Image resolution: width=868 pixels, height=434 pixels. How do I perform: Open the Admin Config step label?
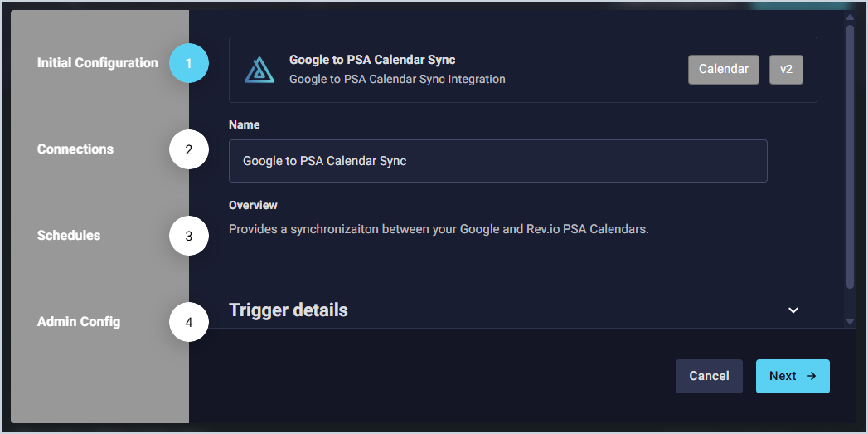[x=79, y=322]
